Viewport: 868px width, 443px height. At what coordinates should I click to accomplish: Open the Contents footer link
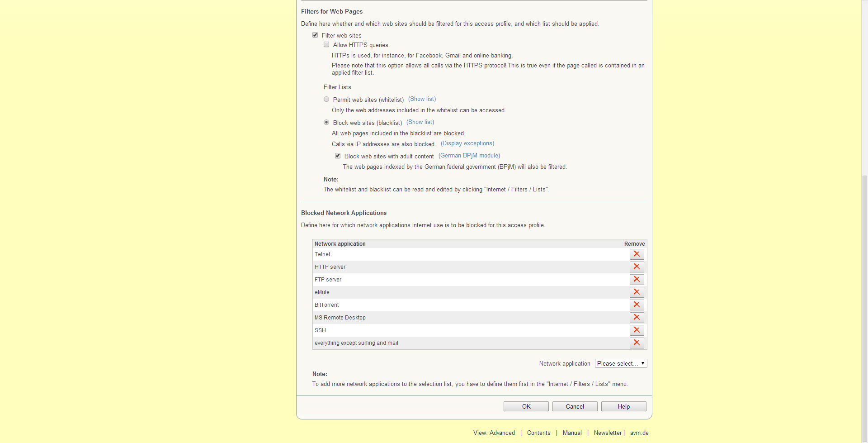(x=539, y=433)
